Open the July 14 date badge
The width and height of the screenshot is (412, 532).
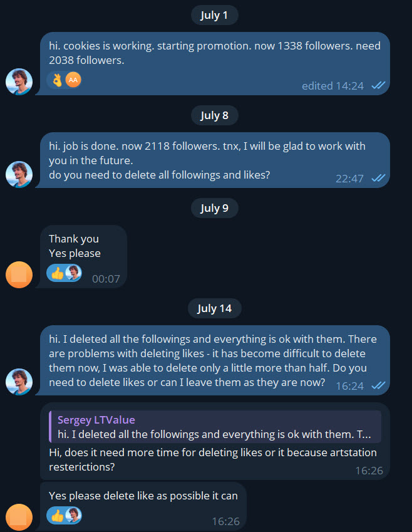pos(215,308)
